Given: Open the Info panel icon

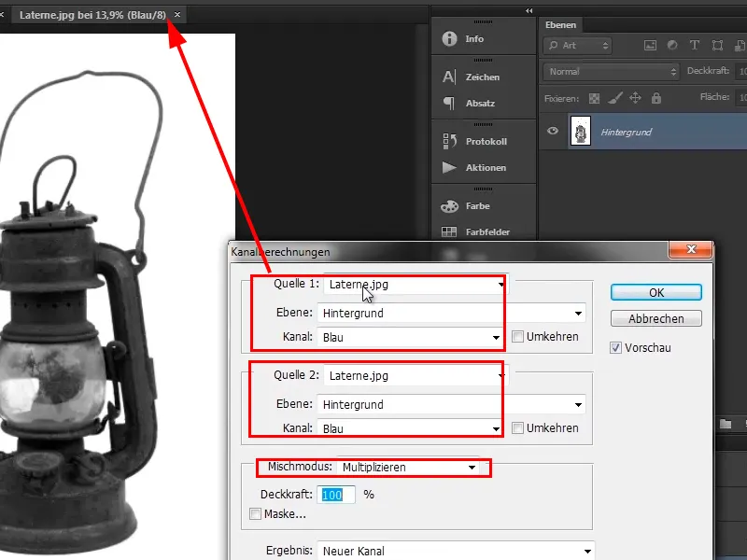Looking at the screenshot, I should click(449, 38).
